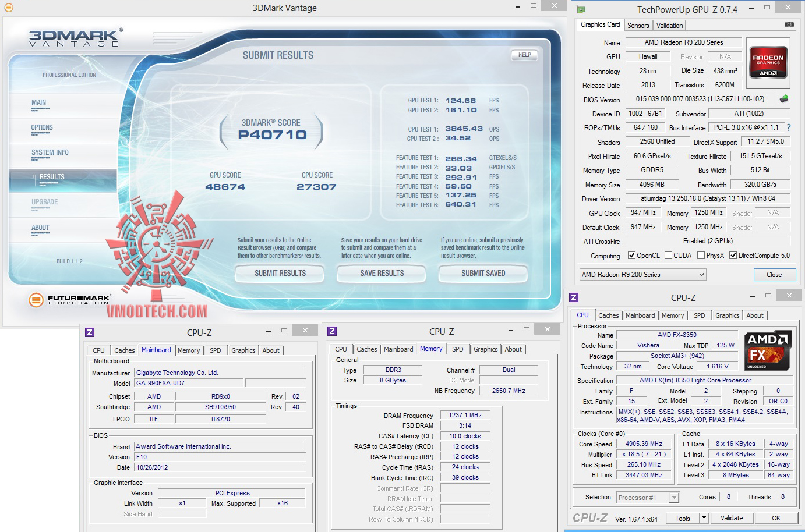805x532 pixels.
Task: Go to Main in 3DMark sidebar
Action: [39, 102]
